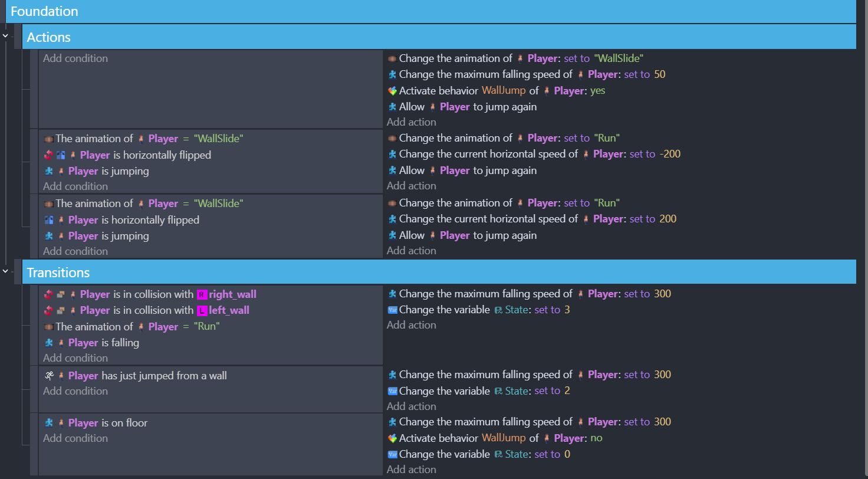Click the left_wall object icon
The height and width of the screenshot is (479, 868).
(x=202, y=310)
